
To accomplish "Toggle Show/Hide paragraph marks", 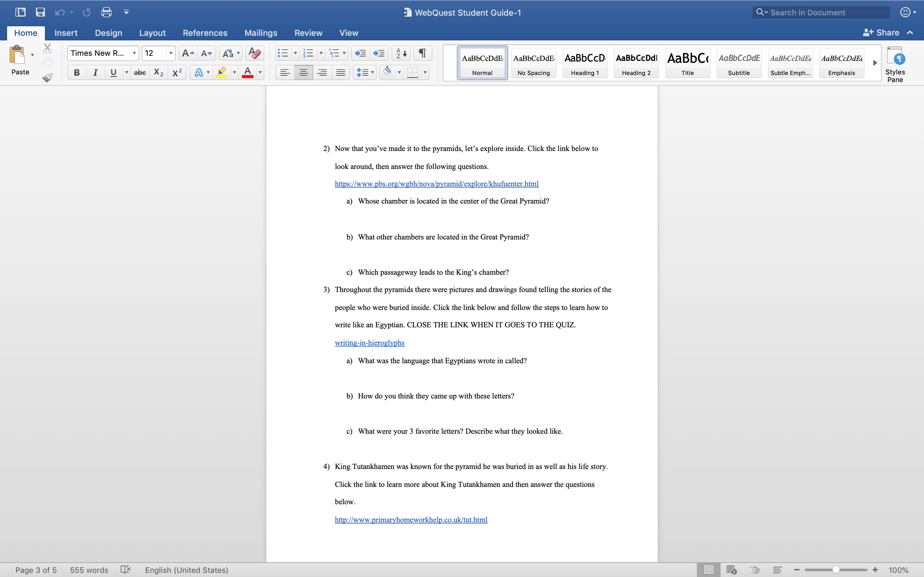I will 422,53.
